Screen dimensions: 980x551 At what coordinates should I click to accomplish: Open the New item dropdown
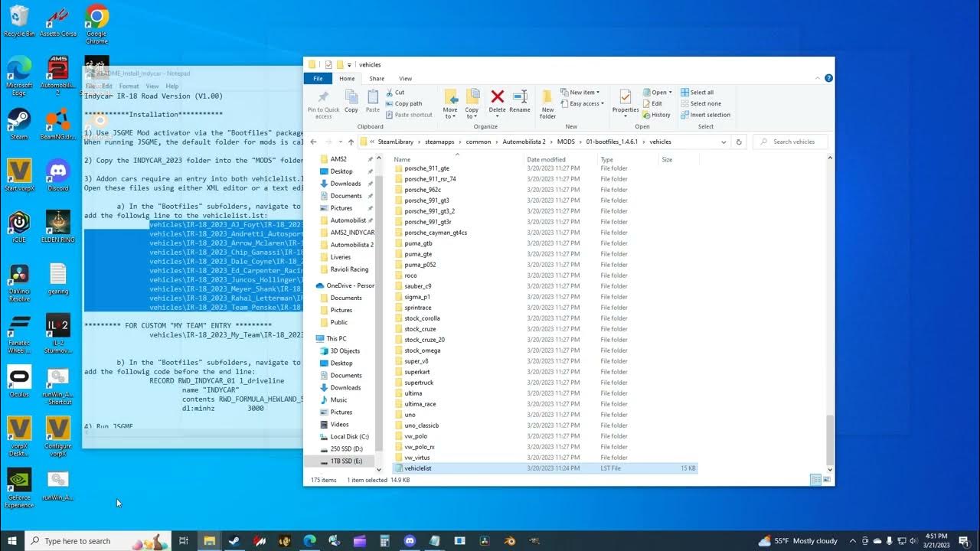coord(580,93)
